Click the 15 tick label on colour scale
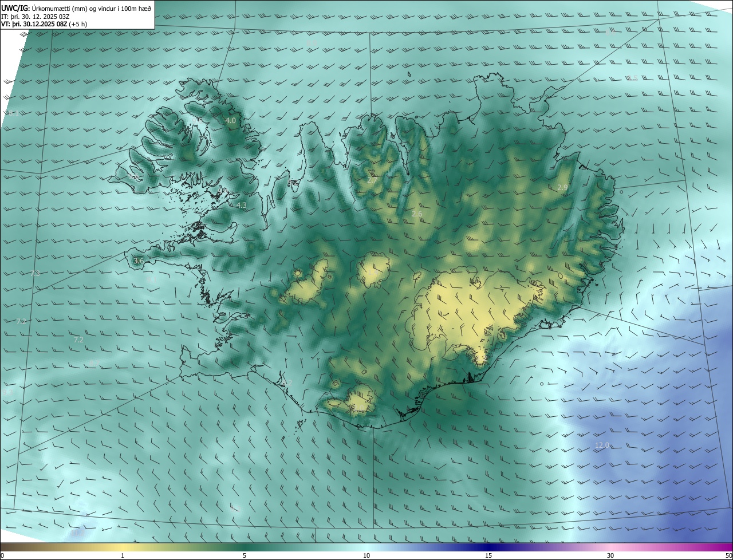733x560 pixels. click(488, 555)
